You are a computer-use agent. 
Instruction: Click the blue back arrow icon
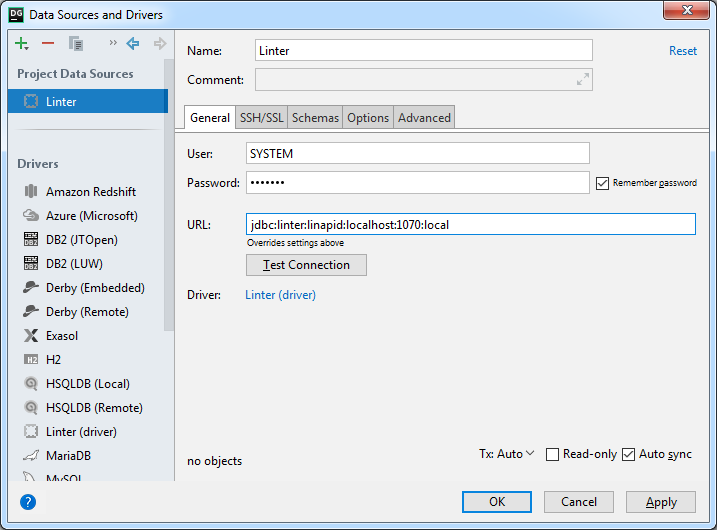pos(133,44)
